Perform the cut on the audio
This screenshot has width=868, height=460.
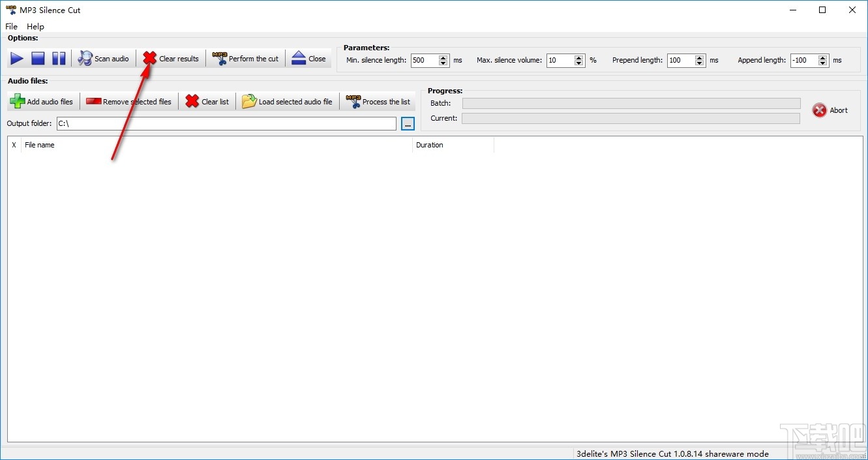click(246, 59)
